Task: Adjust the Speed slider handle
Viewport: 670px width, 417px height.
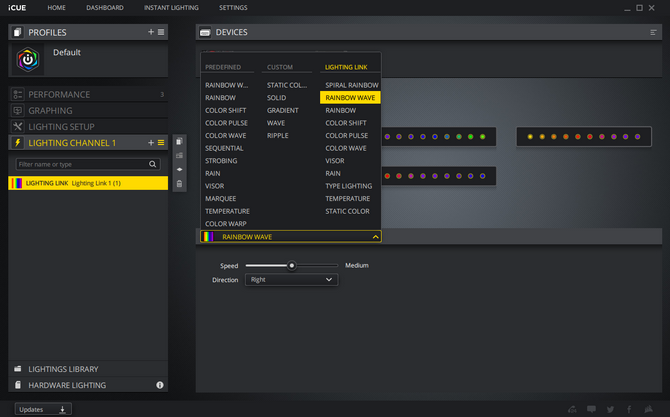Action: 291,265
